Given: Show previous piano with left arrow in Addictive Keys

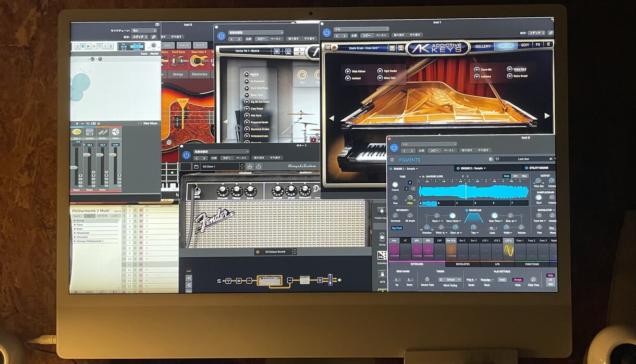Looking at the screenshot, I should [331, 118].
